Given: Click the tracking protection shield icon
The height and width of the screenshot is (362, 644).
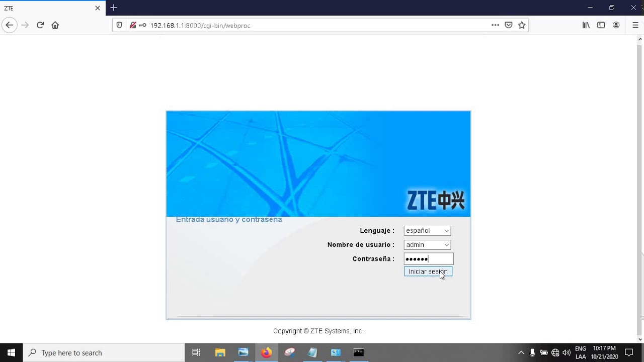Looking at the screenshot, I should coord(119,25).
